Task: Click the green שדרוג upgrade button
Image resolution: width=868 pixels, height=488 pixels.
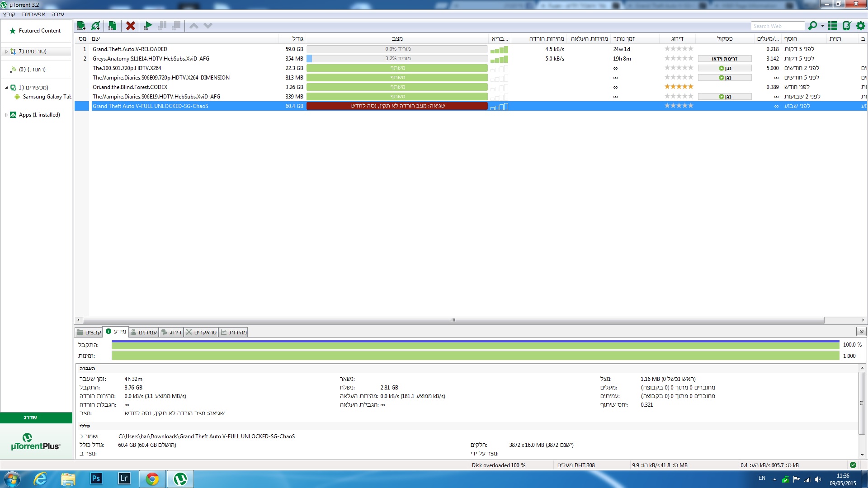Action: pyautogui.click(x=36, y=418)
